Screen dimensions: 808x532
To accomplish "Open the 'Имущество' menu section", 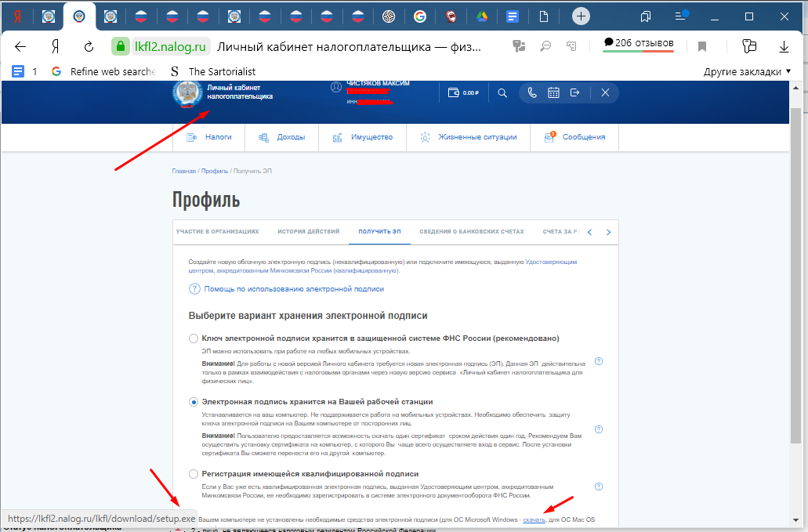I will point(363,137).
